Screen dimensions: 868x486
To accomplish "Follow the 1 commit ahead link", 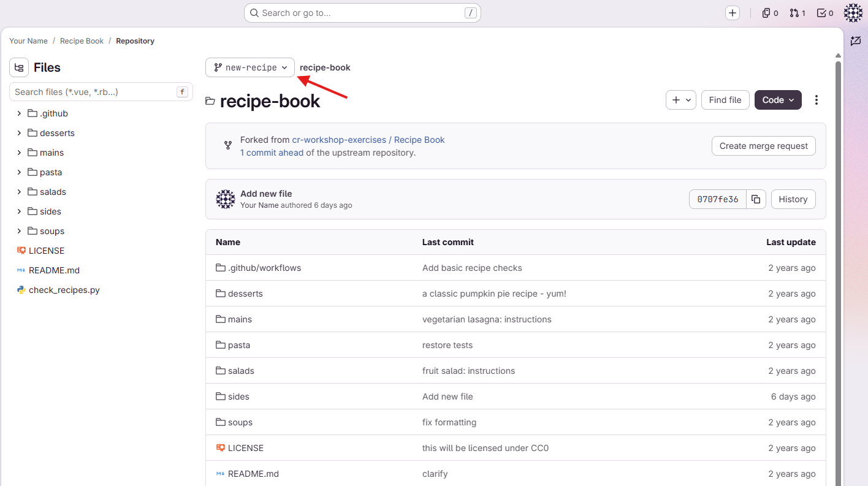I will [272, 153].
